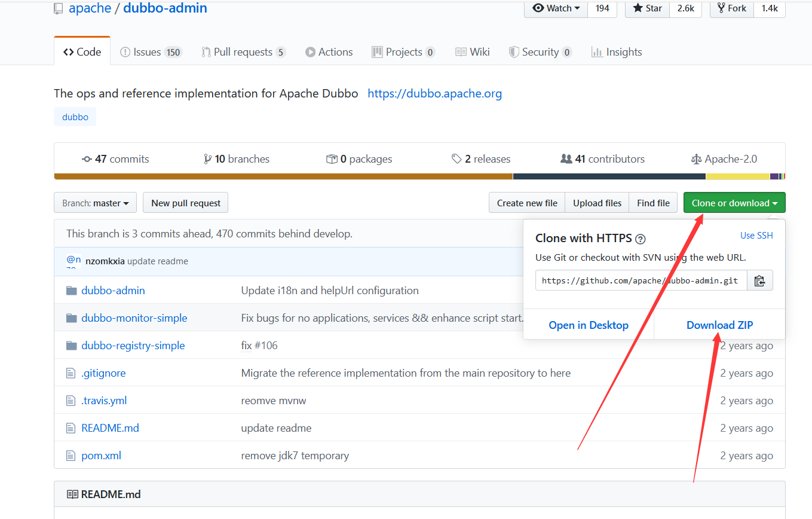Click the nzomkxia author name
Viewport: 812px width, 519px height.
click(x=105, y=261)
